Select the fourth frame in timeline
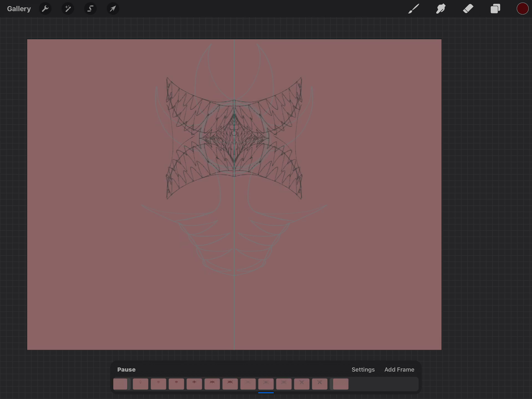532x399 pixels. tap(176, 384)
